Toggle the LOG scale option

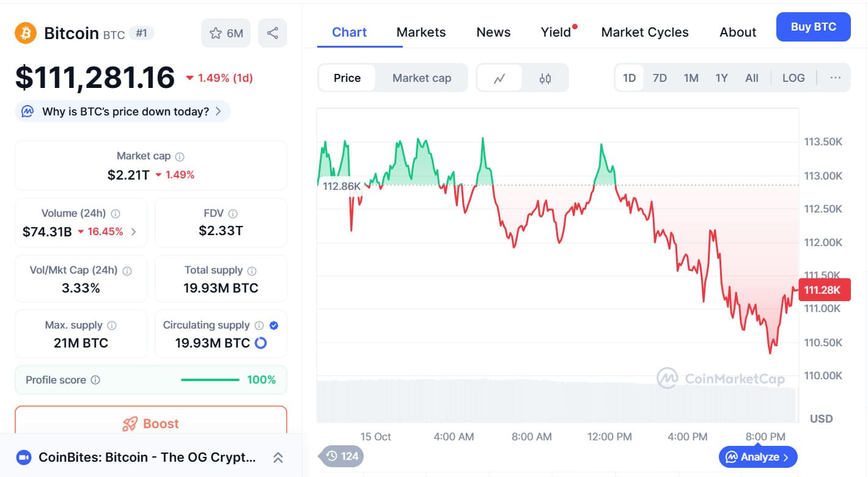pyautogui.click(x=793, y=78)
